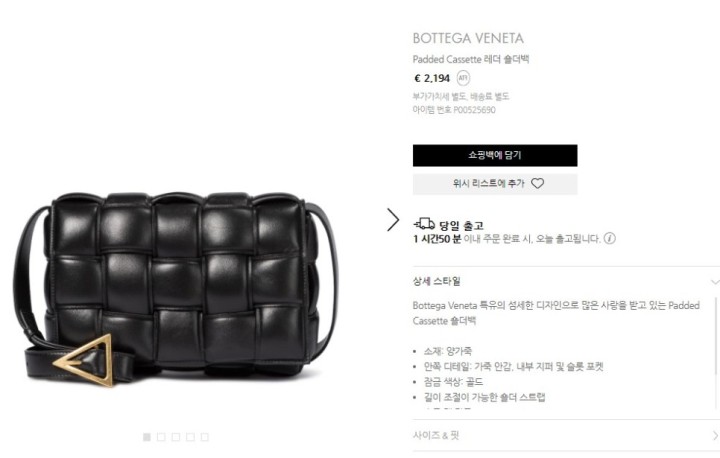Add item with 쇼핑백에 담기 button
720x458 pixels.
pos(495,155)
